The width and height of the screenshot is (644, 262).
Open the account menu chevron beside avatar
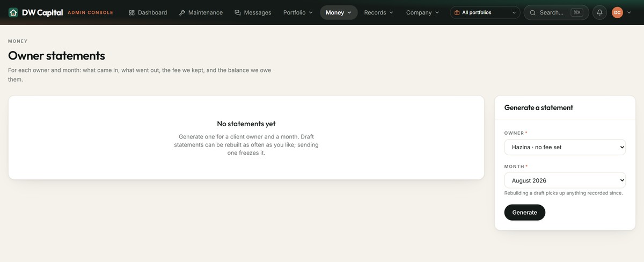(629, 12)
